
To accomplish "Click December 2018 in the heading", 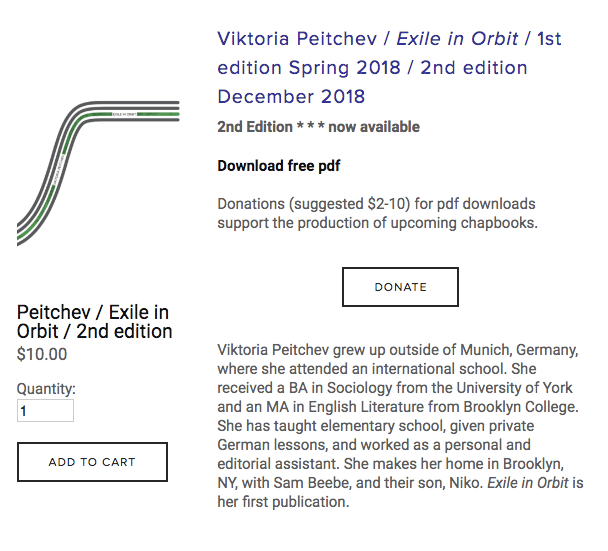I will (291, 97).
